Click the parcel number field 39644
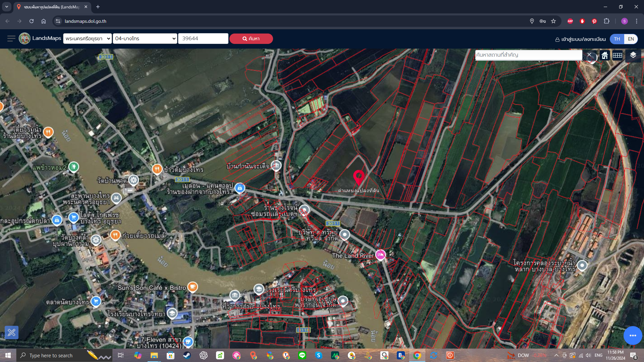 pyautogui.click(x=203, y=39)
